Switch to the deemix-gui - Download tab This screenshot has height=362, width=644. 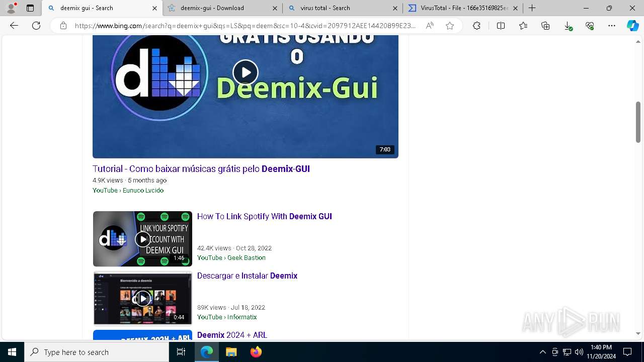click(x=222, y=8)
